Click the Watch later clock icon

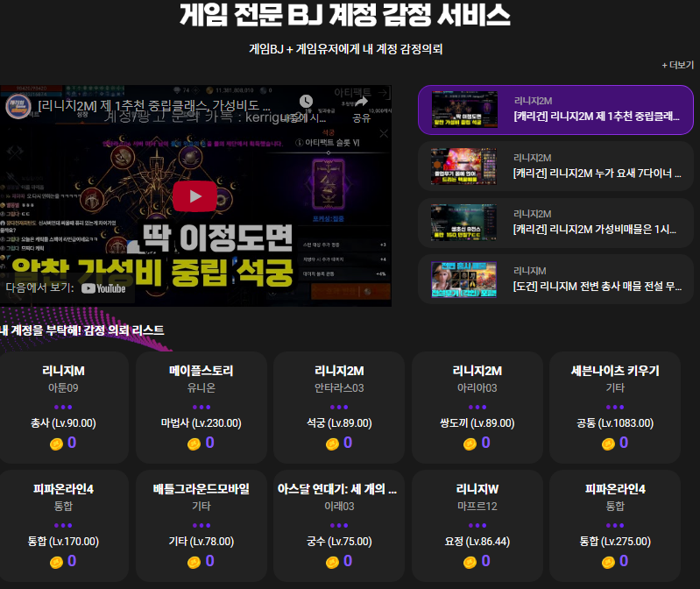tap(306, 102)
